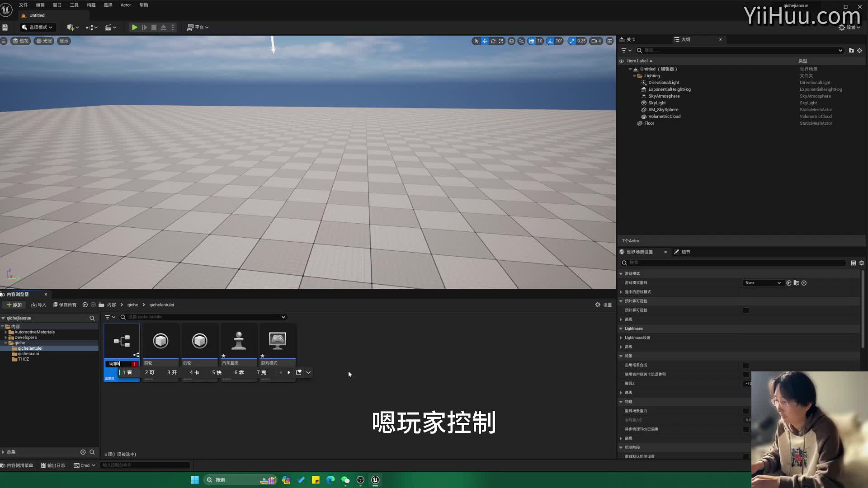Click 添加 button in content browser

click(x=14, y=305)
